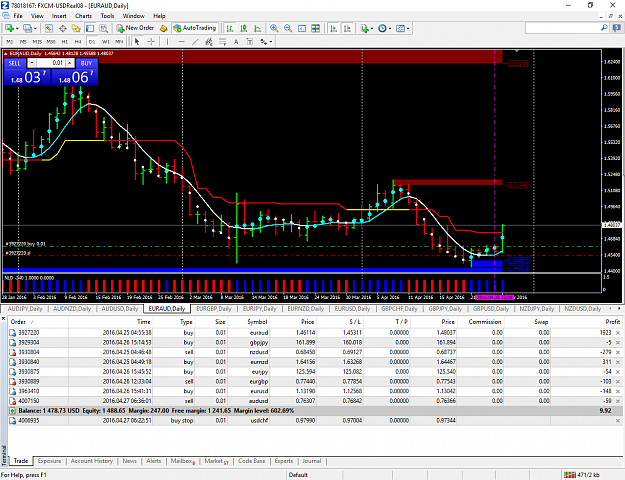This screenshot has height=480, width=625.
Task: Draw a horizontal line
Action: tap(181, 41)
